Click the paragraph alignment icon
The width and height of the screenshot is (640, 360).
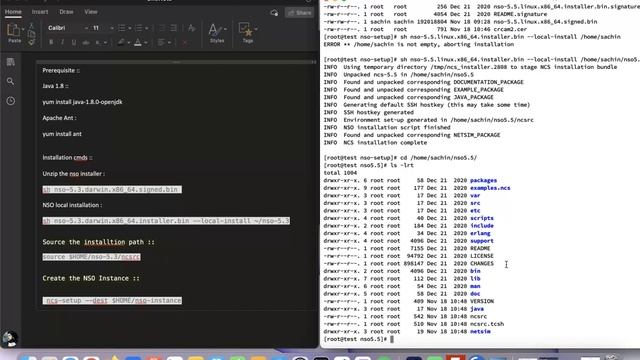pyautogui.click(x=161, y=42)
